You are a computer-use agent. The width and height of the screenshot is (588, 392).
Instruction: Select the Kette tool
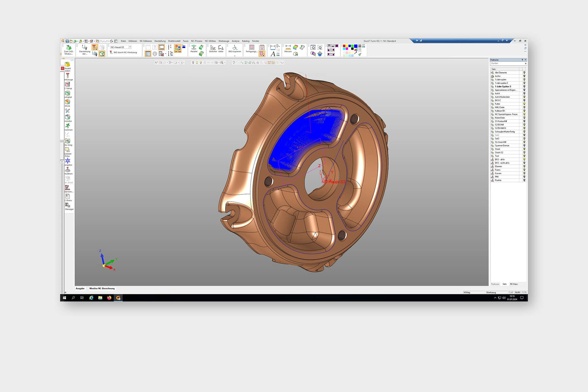221,49
